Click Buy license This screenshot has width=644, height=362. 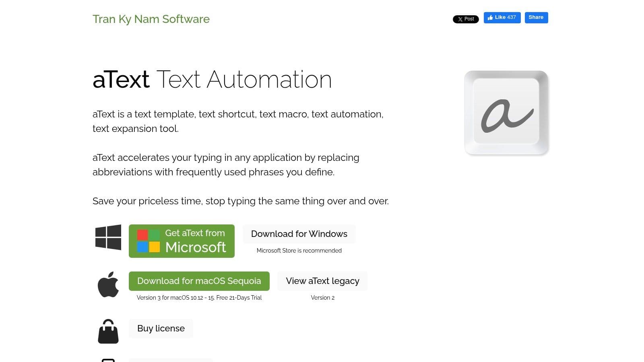(x=161, y=328)
